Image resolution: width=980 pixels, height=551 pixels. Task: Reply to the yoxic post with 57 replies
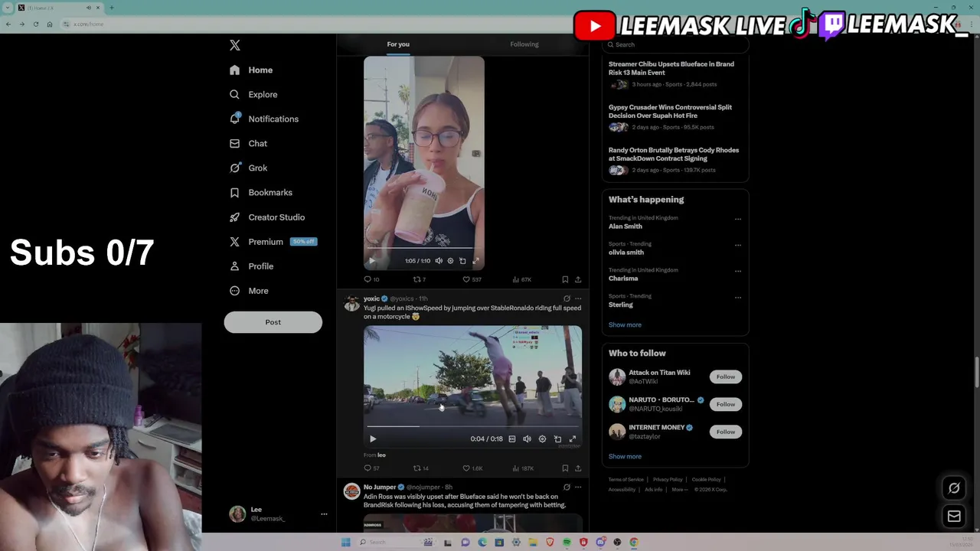pos(371,468)
